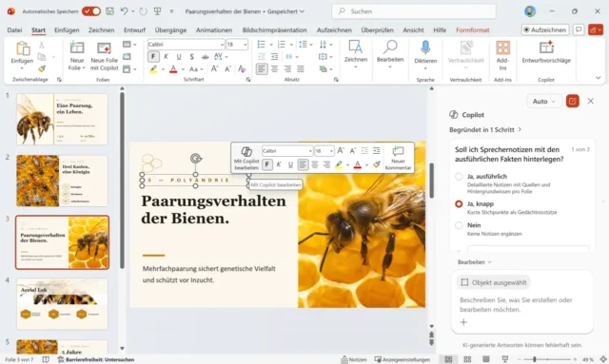
Task: Click the save icon in title bar
Action: pos(110,11)
